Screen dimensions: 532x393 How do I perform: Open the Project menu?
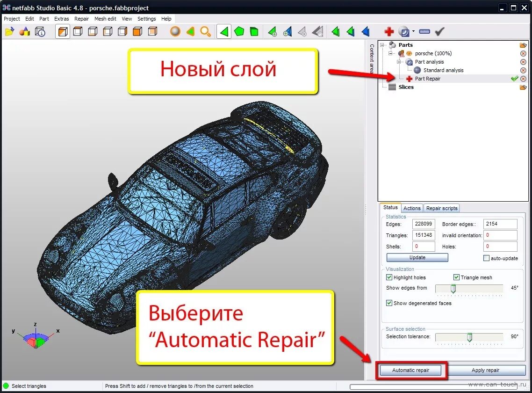[12, 19]
